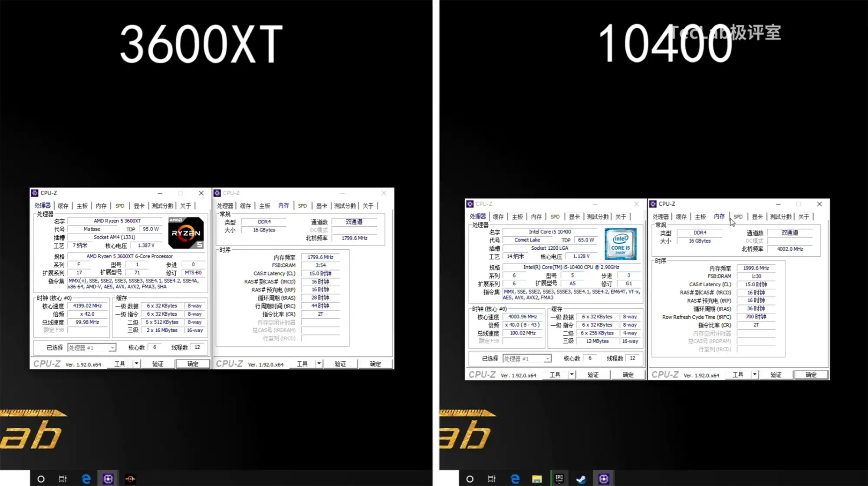Select CPU-Z icon on the left taskbar
Screen dimensions: 868x486
pos(108,479)
